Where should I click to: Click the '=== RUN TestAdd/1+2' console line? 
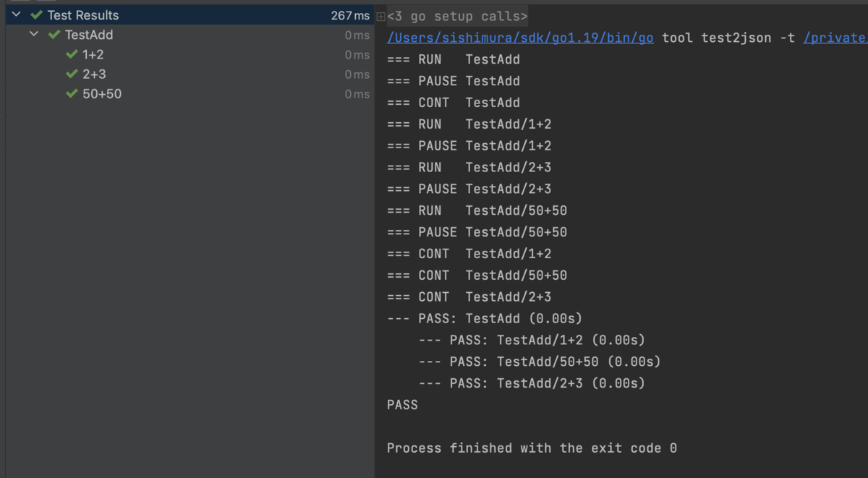tap(469, 124)
